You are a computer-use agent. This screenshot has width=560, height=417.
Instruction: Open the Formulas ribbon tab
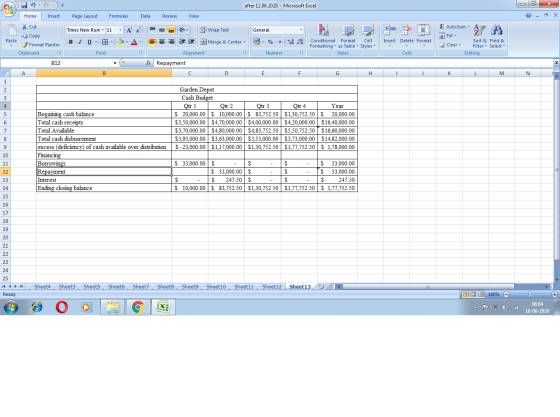118,16
